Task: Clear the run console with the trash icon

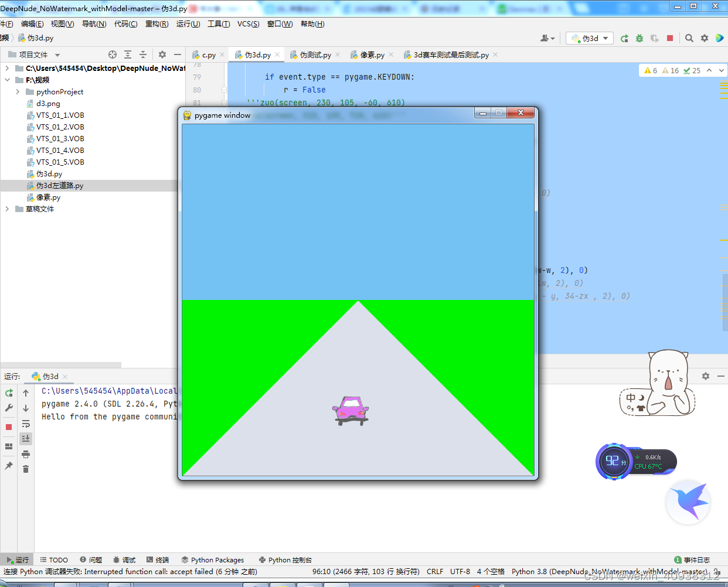Action: [26, 469]
